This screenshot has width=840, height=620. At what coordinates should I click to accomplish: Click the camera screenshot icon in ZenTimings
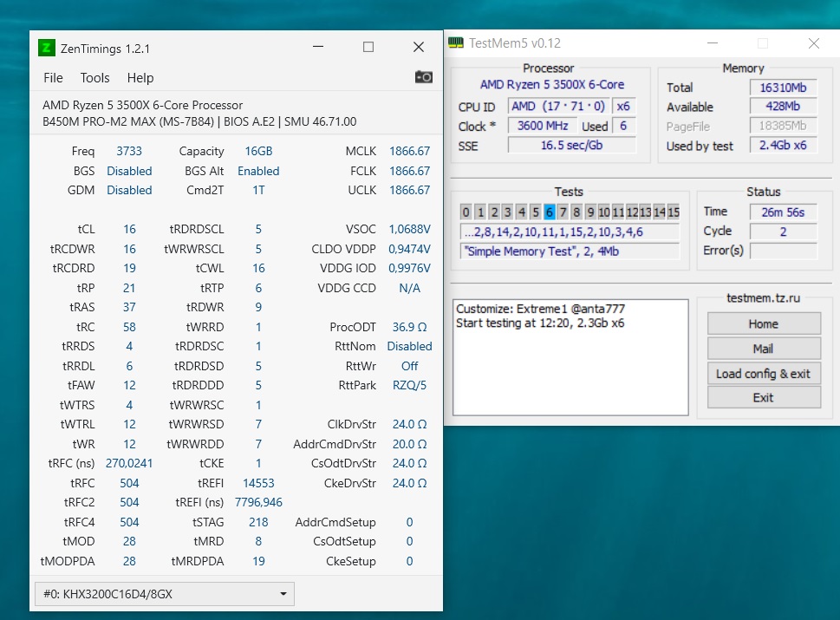(x=423, y=77)
